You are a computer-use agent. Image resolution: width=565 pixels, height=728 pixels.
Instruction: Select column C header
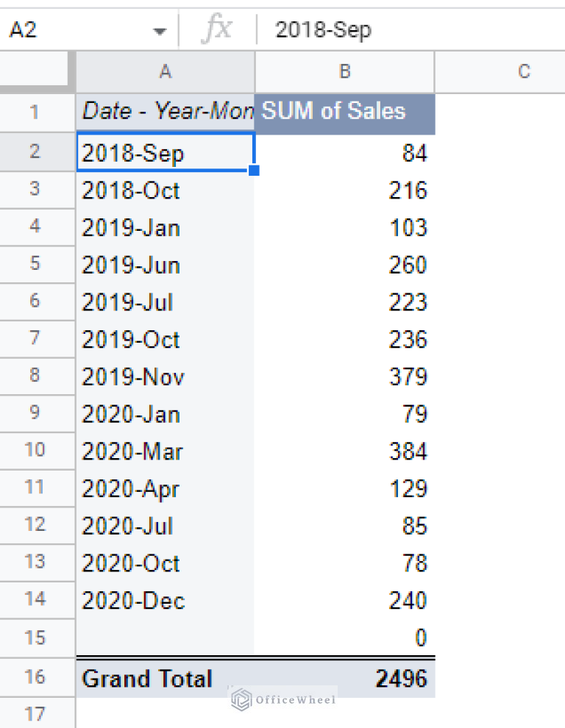coord(523,71)
